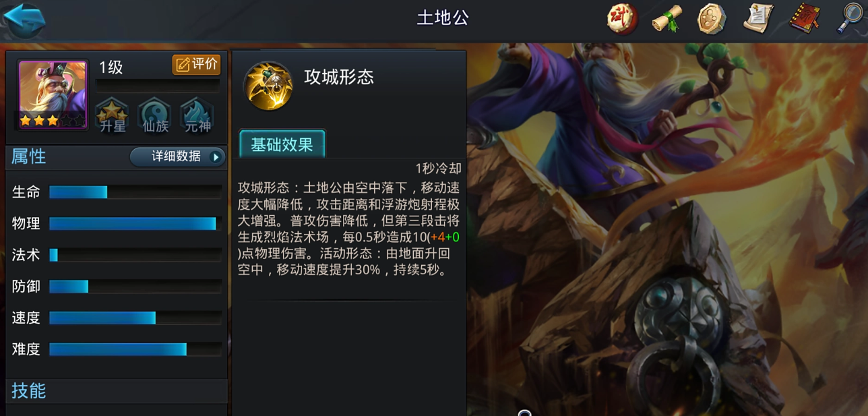Open 详细数据 detailed stats
This screenshot has width=868, height=416.
tap(177, 156)
